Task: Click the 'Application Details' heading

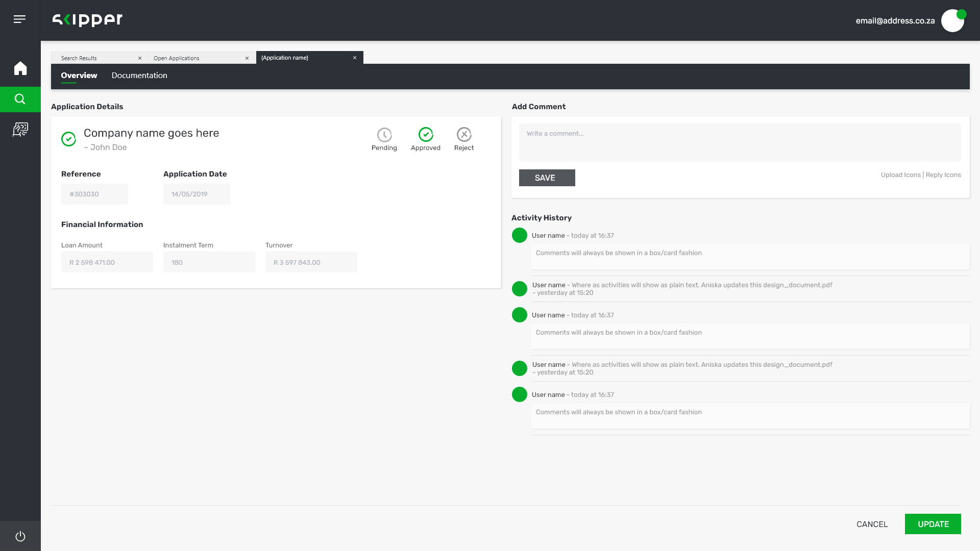Action: [87, 107]
